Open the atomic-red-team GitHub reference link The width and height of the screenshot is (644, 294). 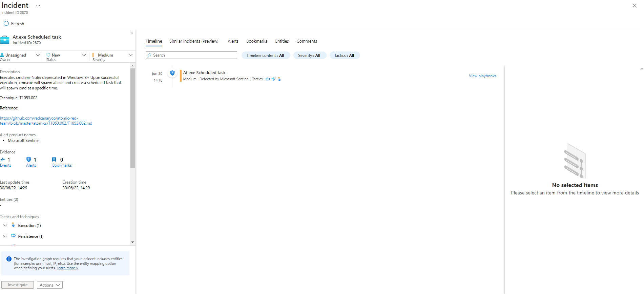pyautogui.click(x=46, y=121)
